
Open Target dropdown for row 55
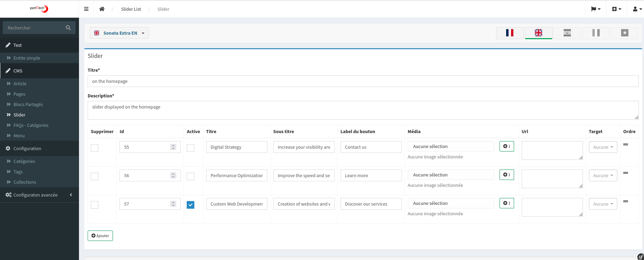coord(603,147)
